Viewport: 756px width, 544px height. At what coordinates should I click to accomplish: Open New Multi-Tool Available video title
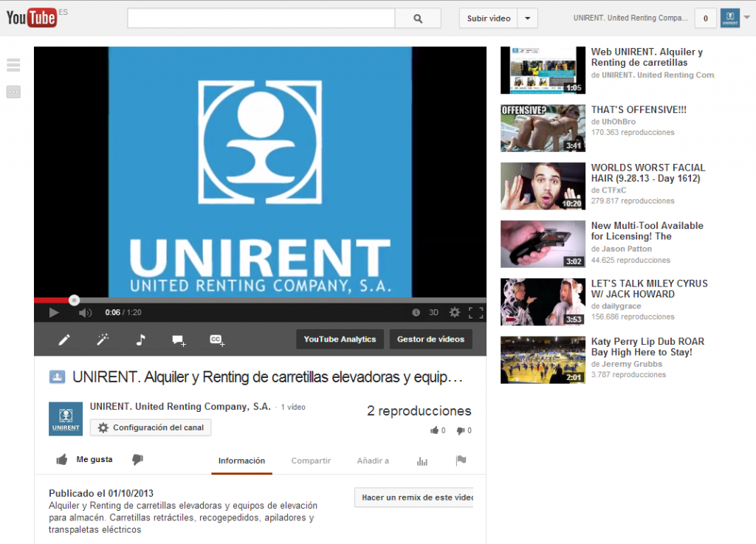[647, 231]
